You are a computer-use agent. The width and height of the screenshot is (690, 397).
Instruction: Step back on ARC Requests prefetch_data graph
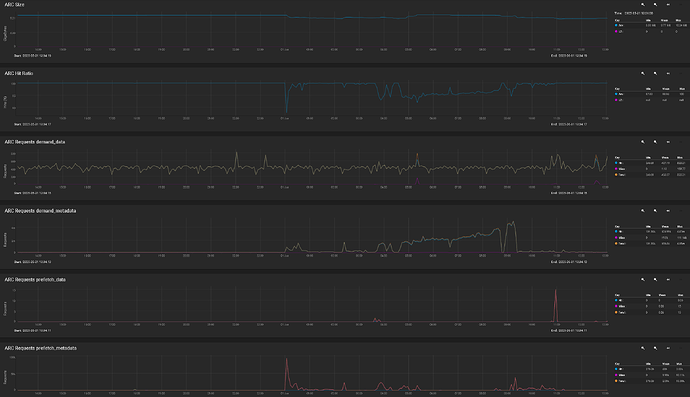pos(668,279)
